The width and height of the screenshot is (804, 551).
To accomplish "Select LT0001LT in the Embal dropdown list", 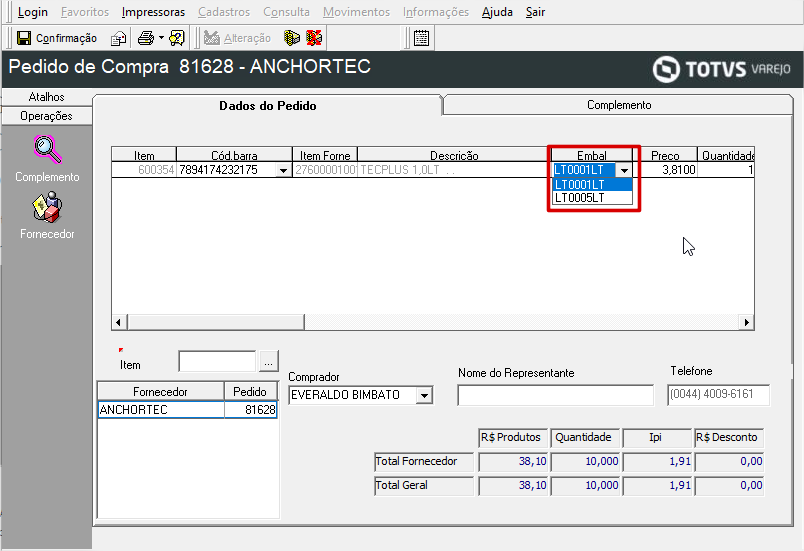I will coord(592,185).
